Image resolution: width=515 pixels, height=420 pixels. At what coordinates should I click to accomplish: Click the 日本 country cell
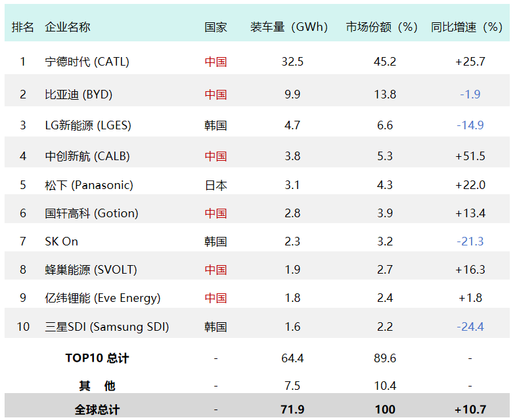[215, 185]
